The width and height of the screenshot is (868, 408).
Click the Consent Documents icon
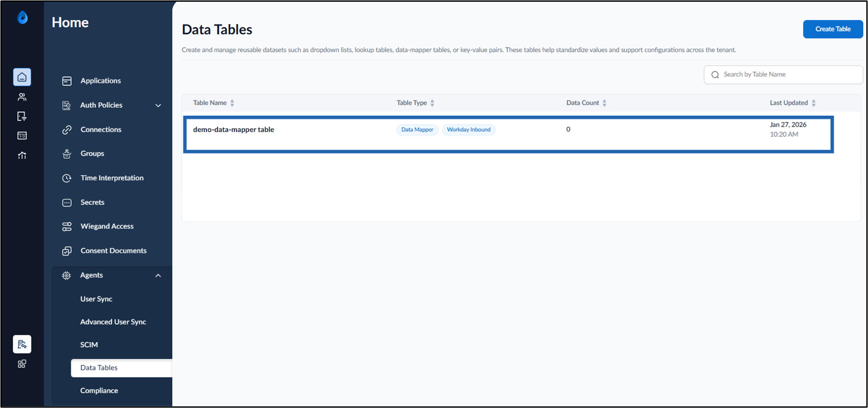67,251
